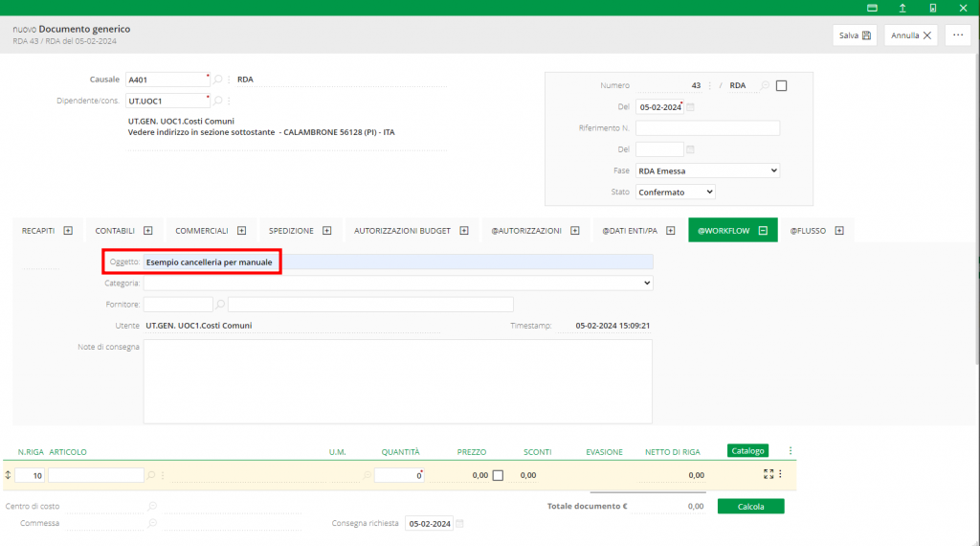980x546 pixels.
Task: Open the AUTORIZZAZIONI BUDGET tab
Action: click(411, 231)
